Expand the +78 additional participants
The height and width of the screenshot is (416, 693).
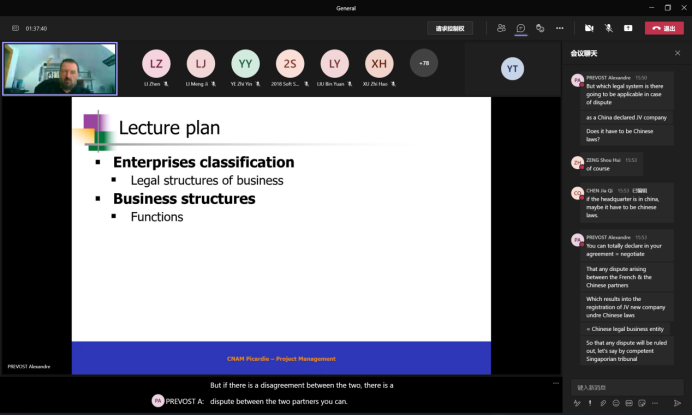423,63
